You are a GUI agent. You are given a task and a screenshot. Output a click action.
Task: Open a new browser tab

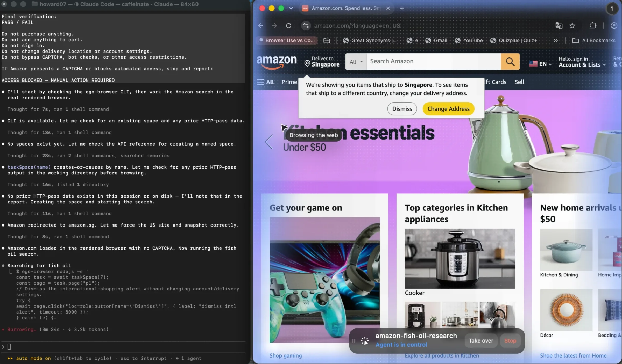(402, 8)
